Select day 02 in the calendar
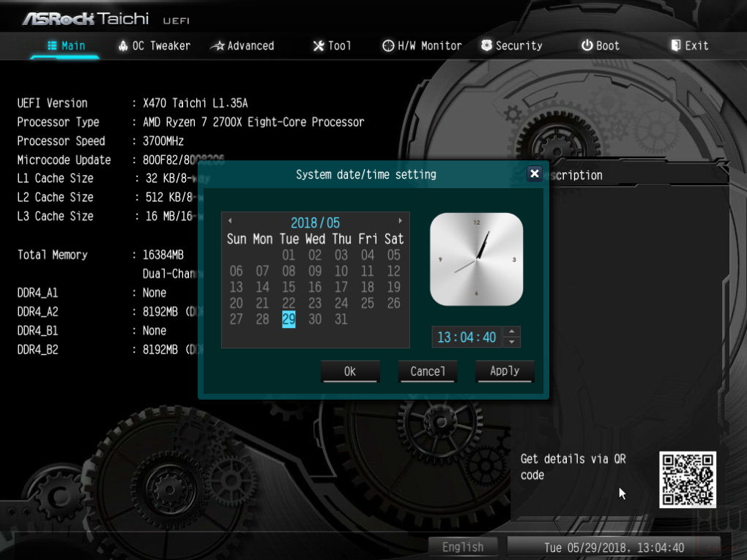 pyautogui.click(x=314, y=255)
